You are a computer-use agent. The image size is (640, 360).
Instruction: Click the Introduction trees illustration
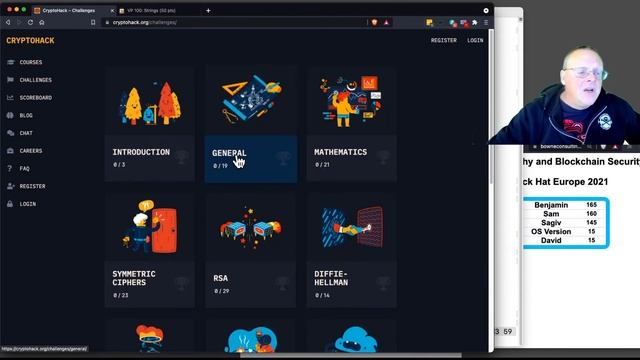150,103
